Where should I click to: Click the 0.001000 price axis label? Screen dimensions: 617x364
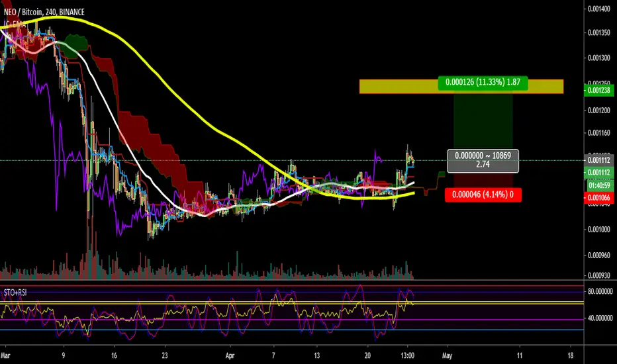tap(599, 230)
